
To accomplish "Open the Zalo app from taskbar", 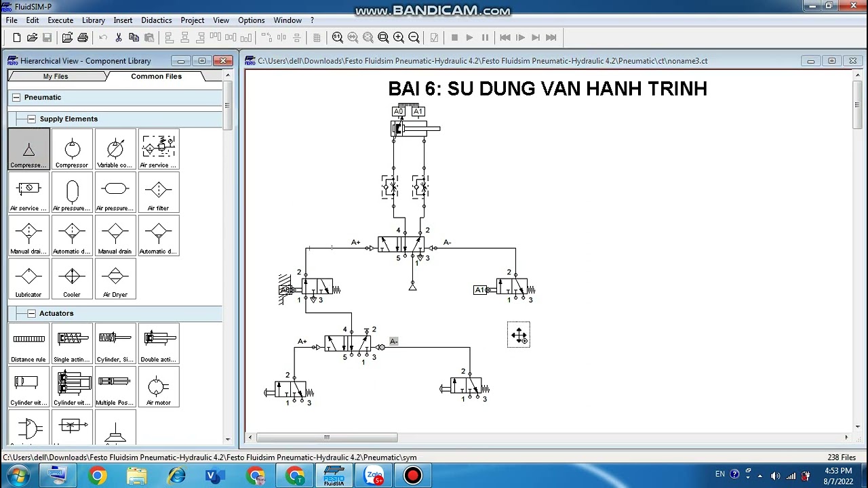I will (374, 476).
